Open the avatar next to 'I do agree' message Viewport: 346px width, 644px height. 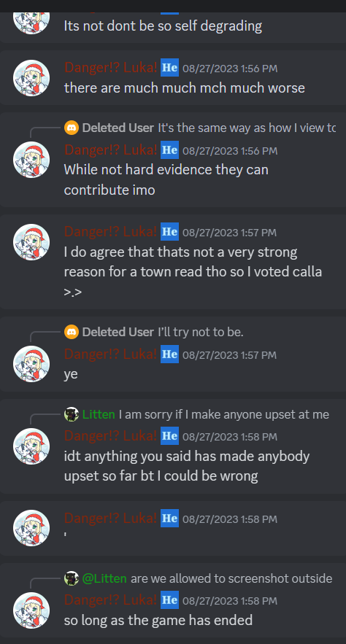(31, 242)
